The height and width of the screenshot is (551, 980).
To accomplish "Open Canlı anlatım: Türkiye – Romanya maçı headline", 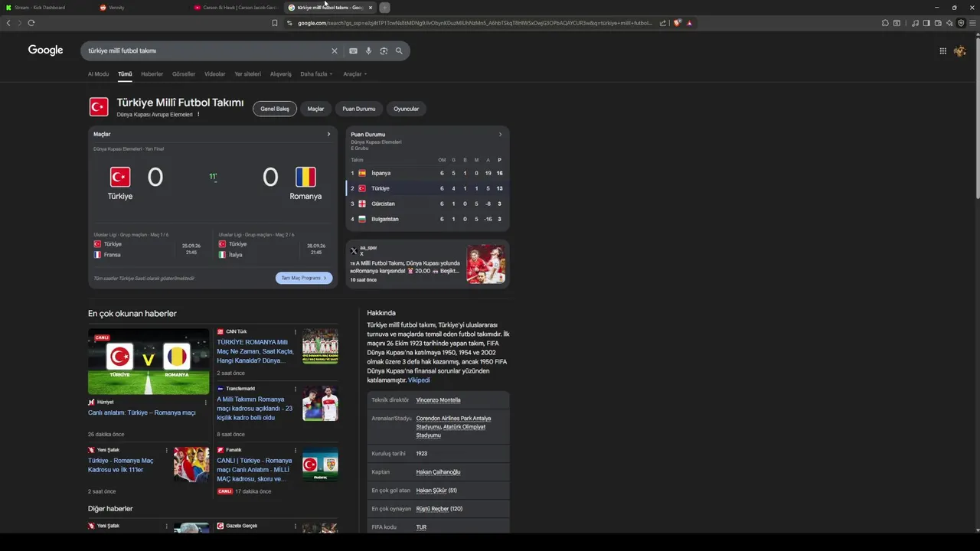I will tap(142, 412).
